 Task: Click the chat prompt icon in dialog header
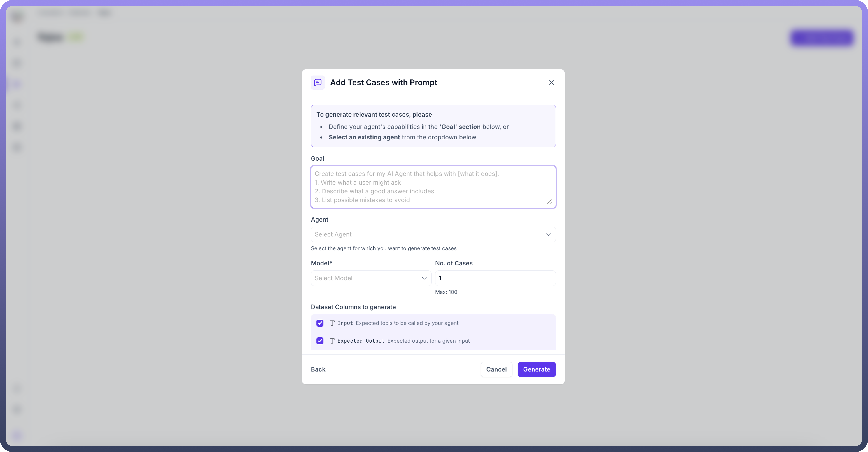[318, 83]
